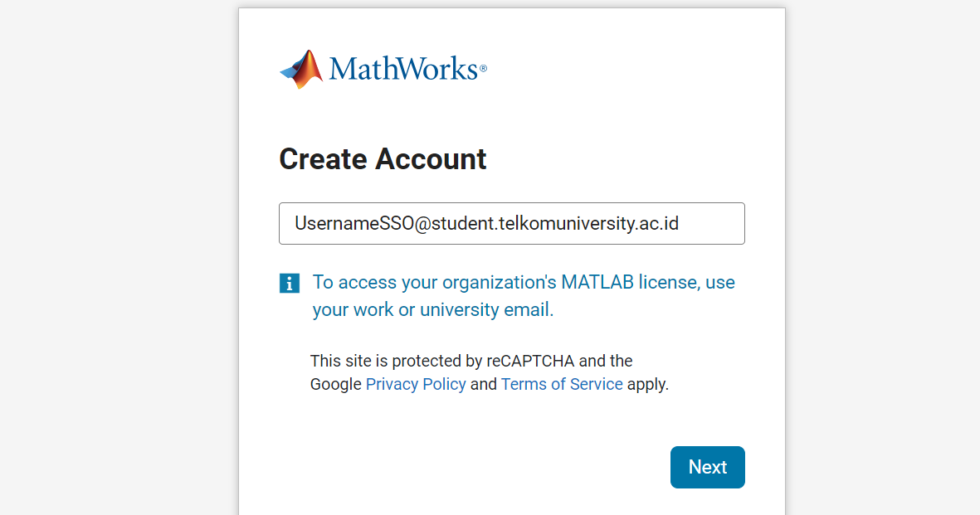The width and height of the screenshot is (980, 515).
Task: Click the 'your work or university email' line
Action: tap(433, 310)
